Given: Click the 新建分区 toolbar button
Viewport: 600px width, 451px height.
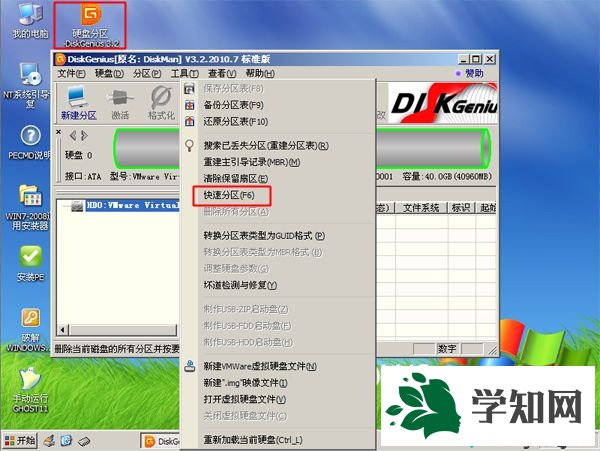Looking at the screenshot, I should [78, 103].
